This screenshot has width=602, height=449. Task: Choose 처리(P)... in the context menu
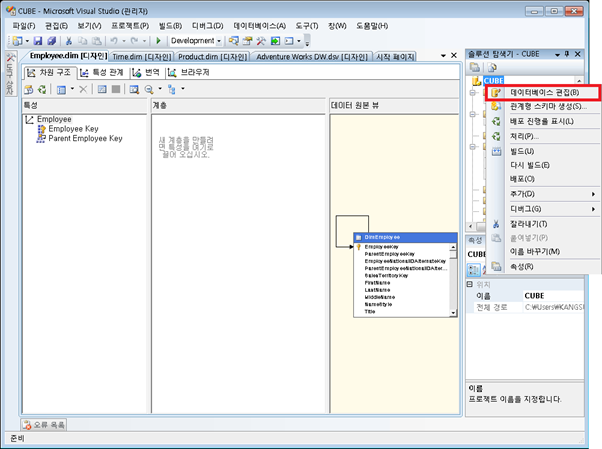click(x=544, y=136)
